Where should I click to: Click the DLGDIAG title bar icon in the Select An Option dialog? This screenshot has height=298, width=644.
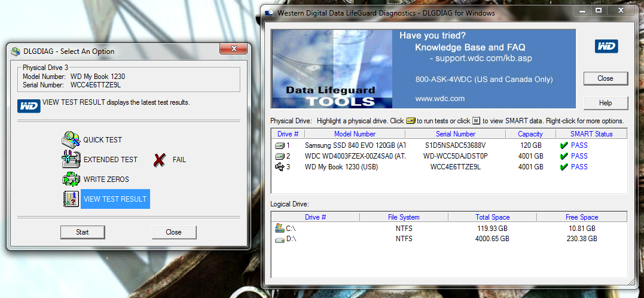pos(16,51)
